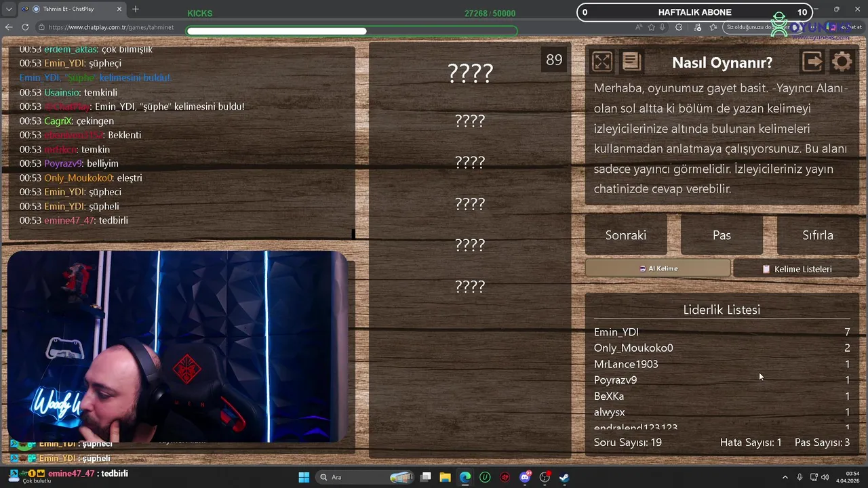
Task: Open Windows Start menu
Action: [304, 477]
